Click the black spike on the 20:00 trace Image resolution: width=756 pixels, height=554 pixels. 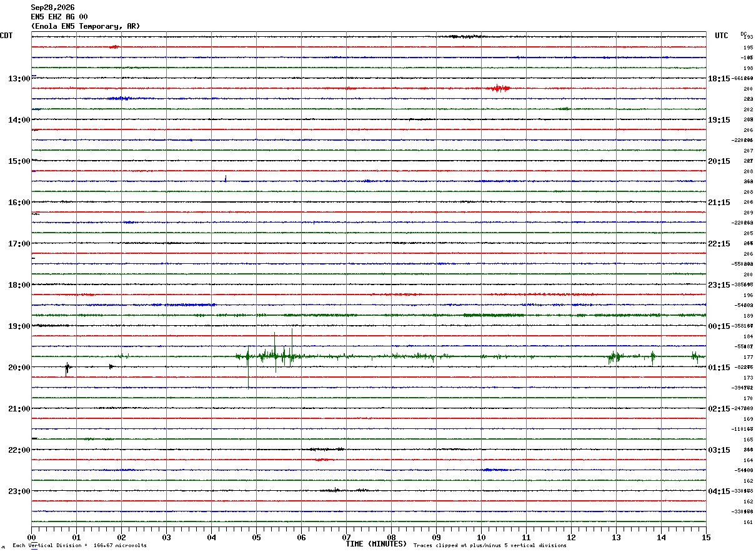(67, 368)
